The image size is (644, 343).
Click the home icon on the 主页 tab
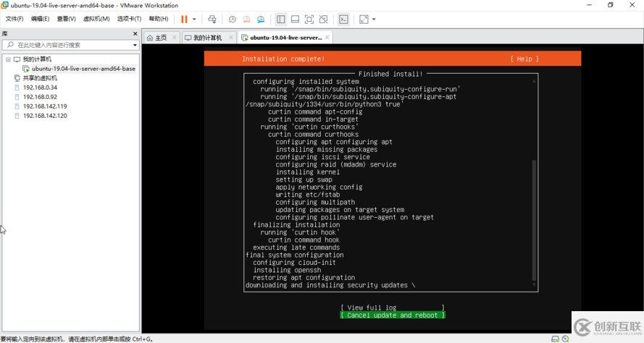tap(150, 38)
